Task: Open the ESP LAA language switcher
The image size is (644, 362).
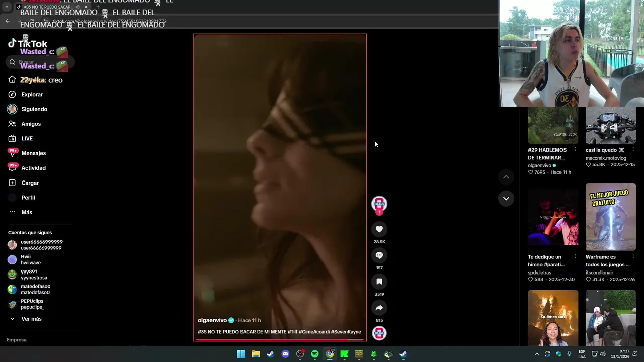Action: pyautogui.click(x=582, y=354)
